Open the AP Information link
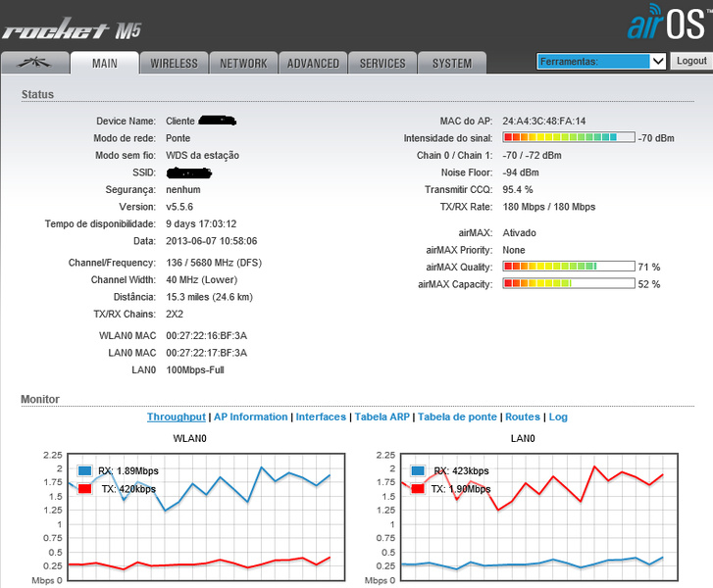This screenshot has width=713, height=588. coord(250,416)
